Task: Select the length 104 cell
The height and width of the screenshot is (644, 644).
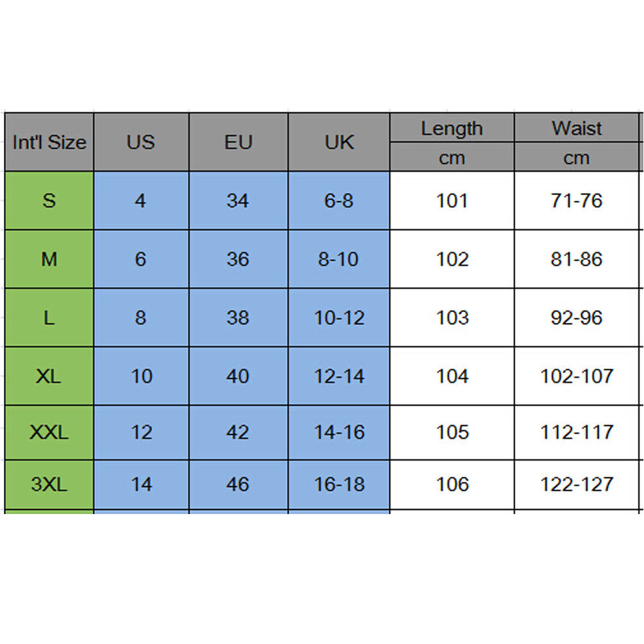Action: [452, 376]
